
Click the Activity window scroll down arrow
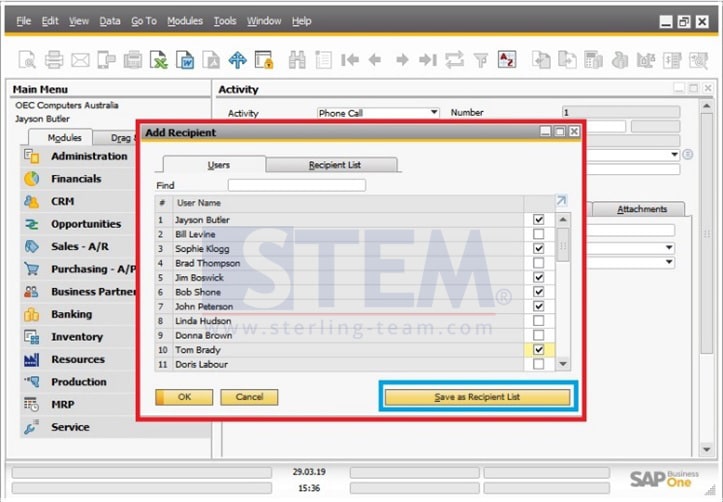coord(706,449)
